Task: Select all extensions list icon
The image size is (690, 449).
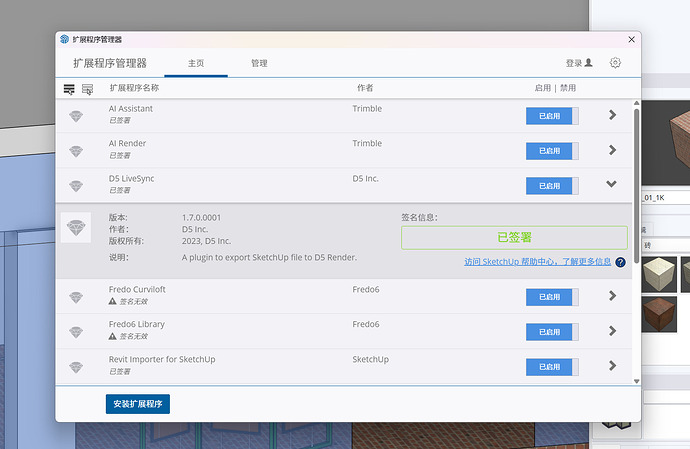Action: 69,89
